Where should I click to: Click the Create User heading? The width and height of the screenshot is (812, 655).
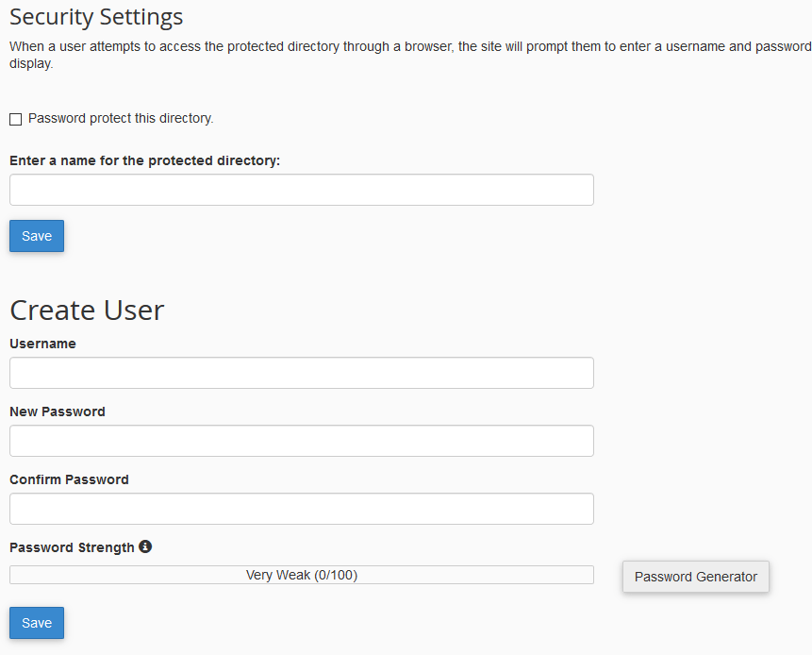(x=87, y=311)
